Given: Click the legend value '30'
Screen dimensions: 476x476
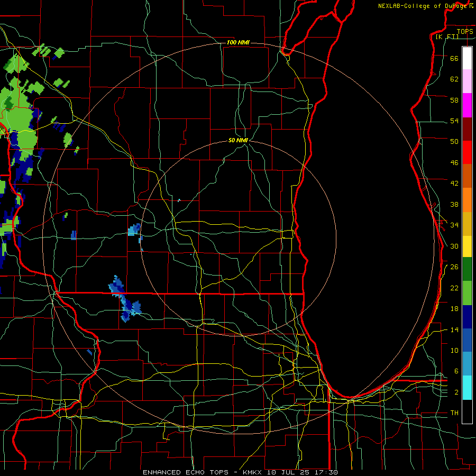Looking at the screenshot, I should 454,246.
